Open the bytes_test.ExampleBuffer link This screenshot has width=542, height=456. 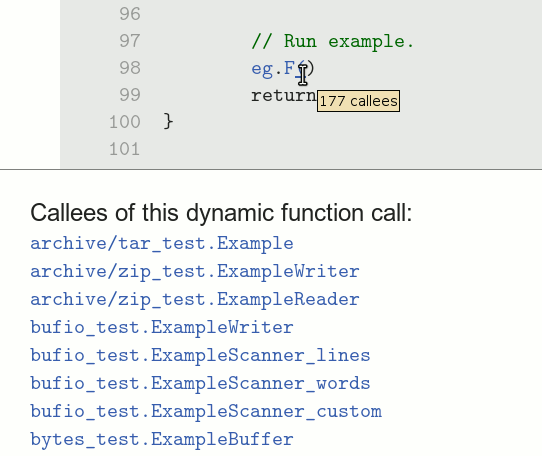[162, 440]
